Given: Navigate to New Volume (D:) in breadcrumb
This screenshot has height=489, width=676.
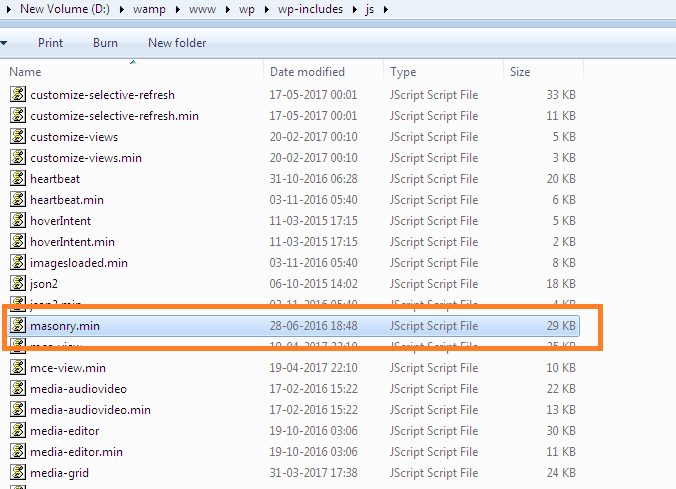Looking at the screenshot, I should (65, 9).
